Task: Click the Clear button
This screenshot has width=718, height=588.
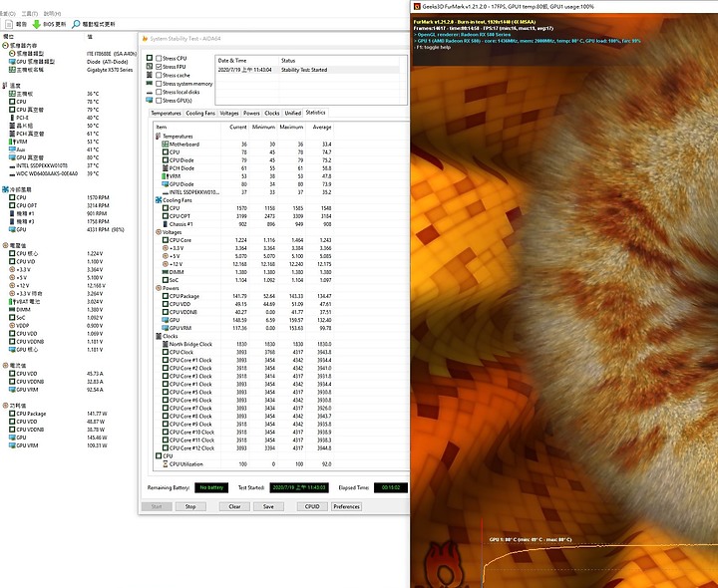Action: click(234, 506)
